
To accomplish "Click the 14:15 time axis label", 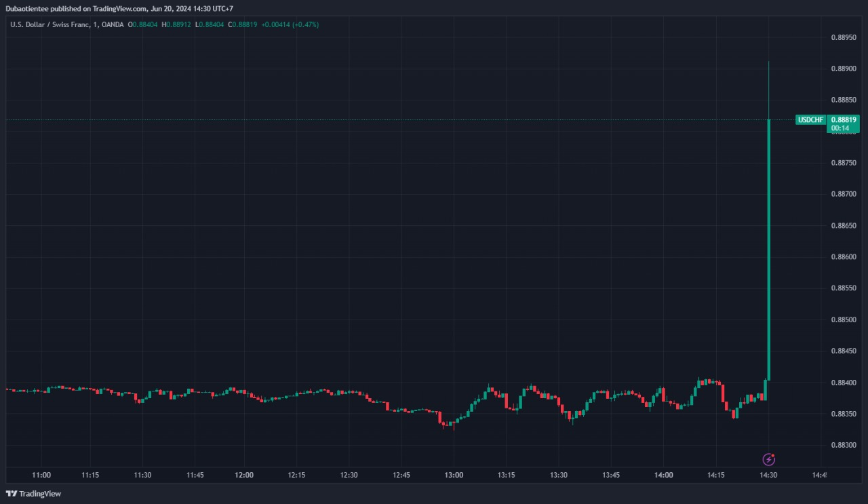I will [715, 476].
